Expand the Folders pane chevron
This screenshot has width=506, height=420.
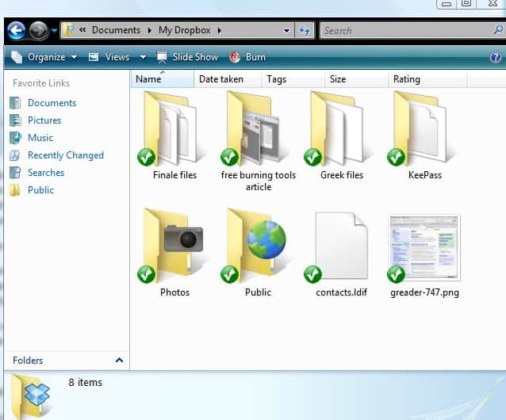click(119, 361)
